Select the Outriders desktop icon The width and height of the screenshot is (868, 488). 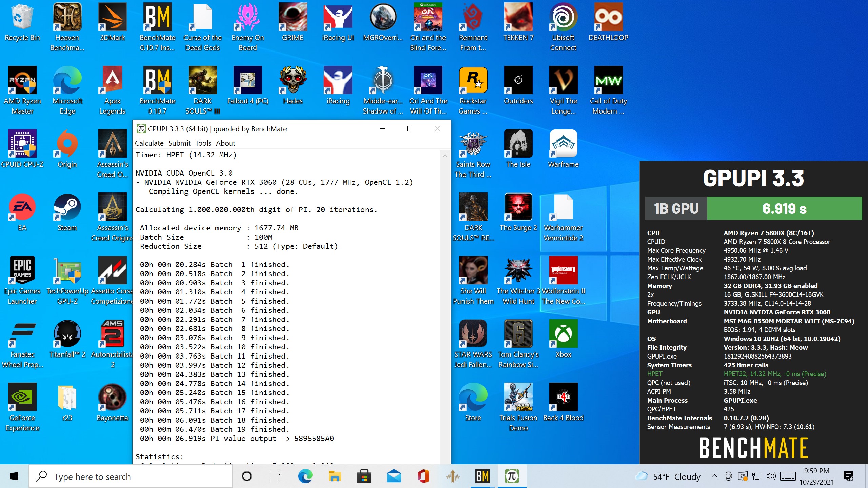(x=518, y=86)
